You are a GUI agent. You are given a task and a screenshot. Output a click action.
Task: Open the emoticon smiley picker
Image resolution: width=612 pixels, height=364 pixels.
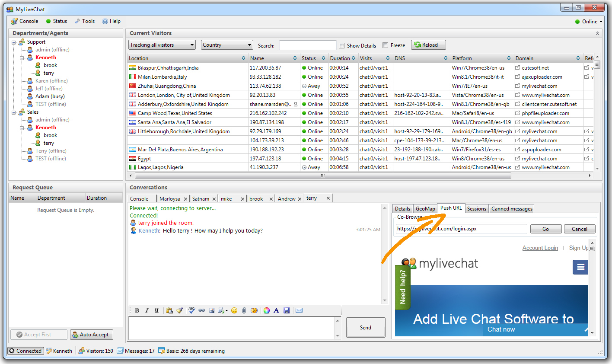(234, 310)
